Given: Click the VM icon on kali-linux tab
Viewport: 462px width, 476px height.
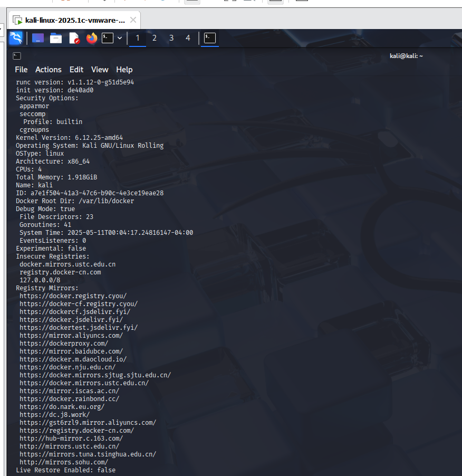Looking at the screenshot, I should tap(17, 21).
